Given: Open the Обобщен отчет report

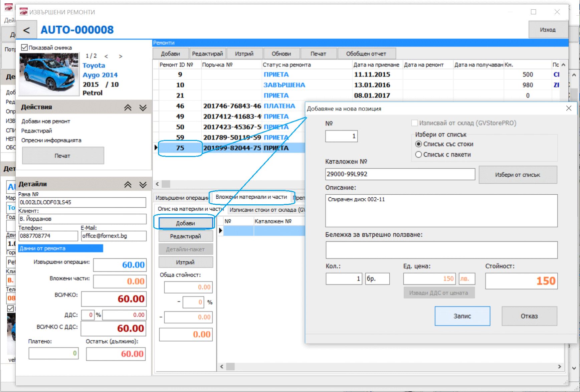Looking at the screenshot, I should coord(366,54).
